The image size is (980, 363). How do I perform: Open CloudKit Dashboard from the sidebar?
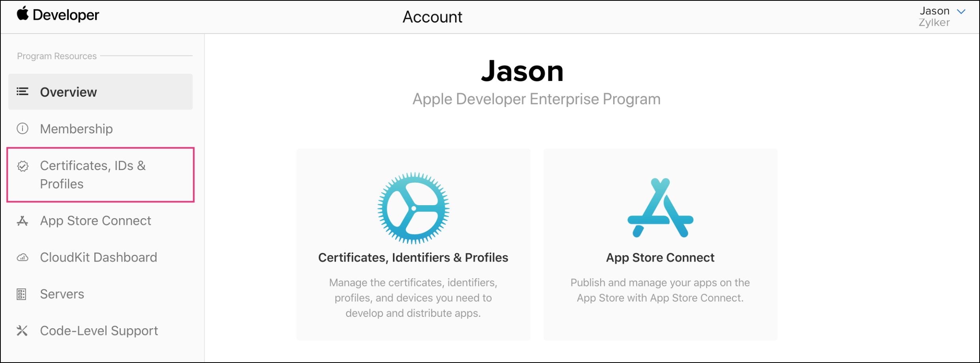click(x=98, y=258)
